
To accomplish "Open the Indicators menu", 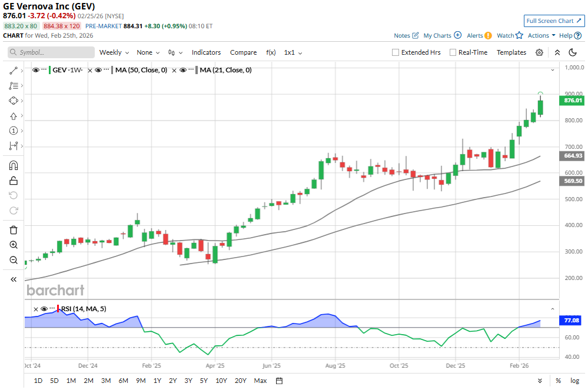I will coord(206,52).
